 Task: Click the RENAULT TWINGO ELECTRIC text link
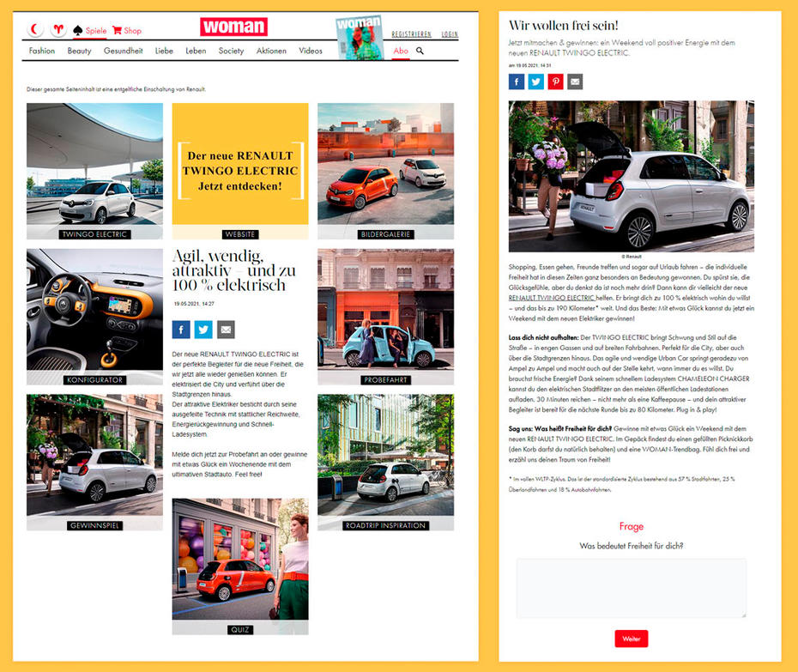point(552,298)
